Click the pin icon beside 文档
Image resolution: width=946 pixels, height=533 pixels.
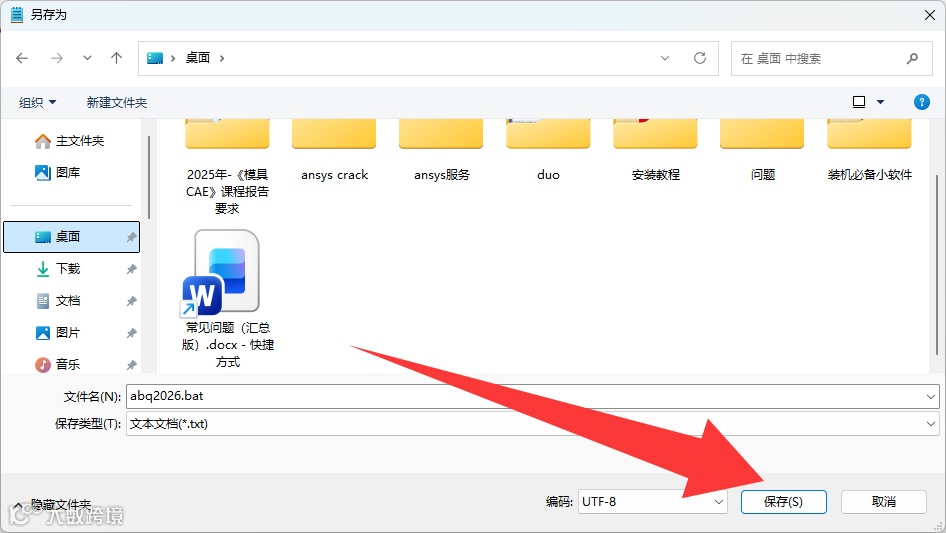(131, 301)
